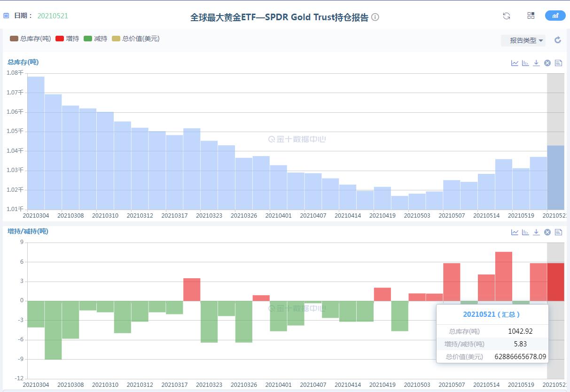Switch 总库存 chart to line view

pyautogui.click(x=515, y=63)
